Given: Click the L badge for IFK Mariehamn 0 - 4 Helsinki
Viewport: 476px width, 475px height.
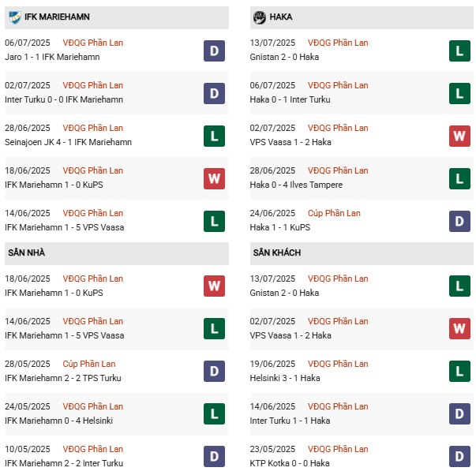Looking at the screenshot, I should (x=213, y=414).
